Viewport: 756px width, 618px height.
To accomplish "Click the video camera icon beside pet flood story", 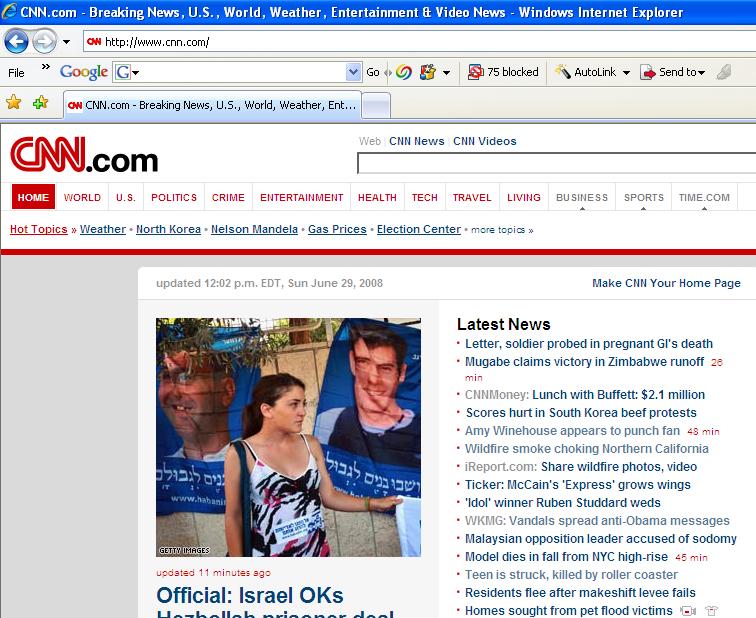I will coord(688,611).
